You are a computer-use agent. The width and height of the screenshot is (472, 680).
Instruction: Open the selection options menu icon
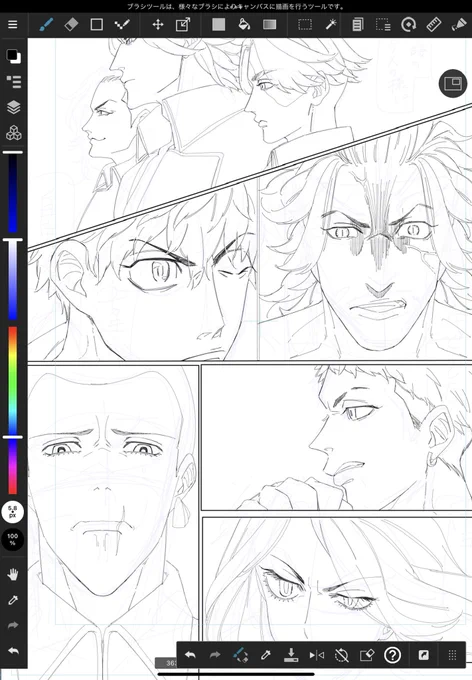[x=383, y=24]
